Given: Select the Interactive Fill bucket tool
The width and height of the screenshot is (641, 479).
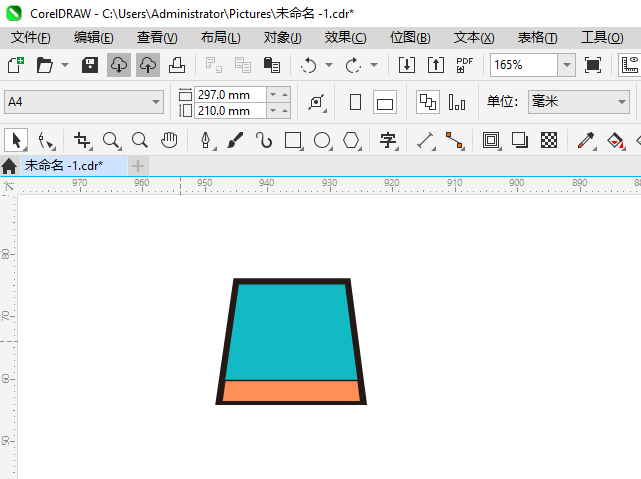Looking at the screenshot, I should click(x=616, y=141).
